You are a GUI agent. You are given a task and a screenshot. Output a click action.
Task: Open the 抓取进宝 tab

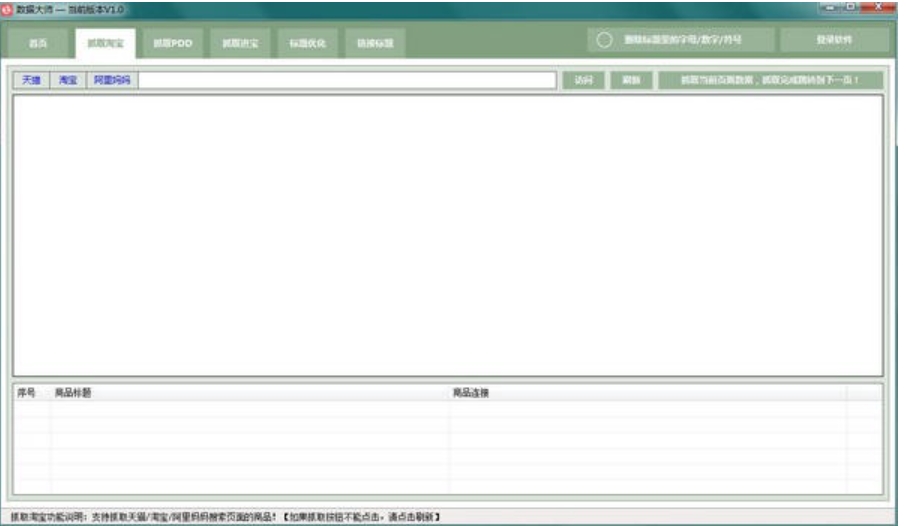[240, 43]
